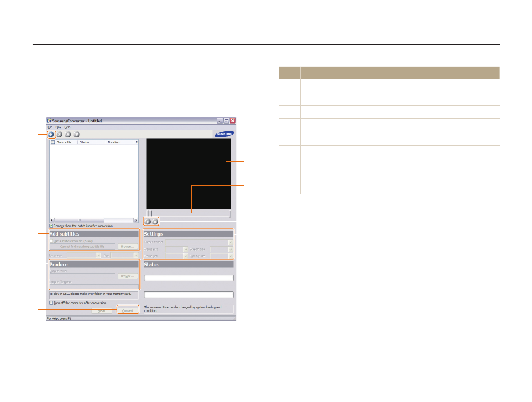Click Browse in Produce section
The height and width of the screenshot is (402, 532).
coord(128,276)
